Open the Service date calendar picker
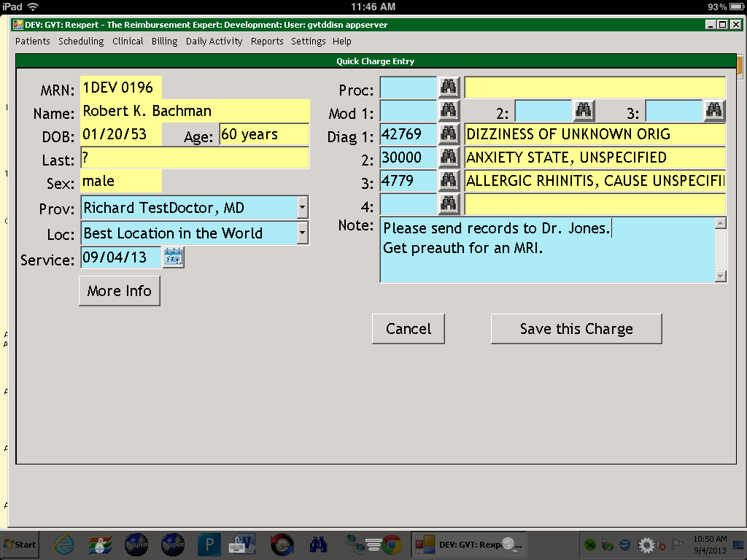The width and height of the screenshot is (747, 560). click(x=173, y=257)
